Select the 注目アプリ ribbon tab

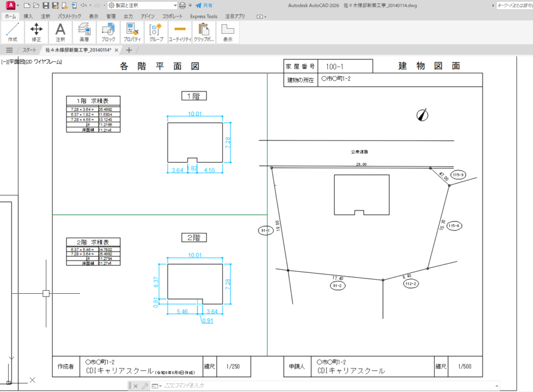point(235,16)
